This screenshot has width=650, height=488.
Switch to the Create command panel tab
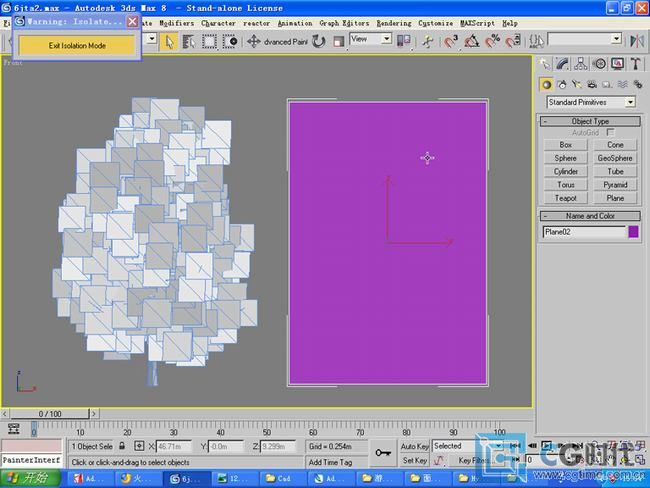[x=545, y=64]
